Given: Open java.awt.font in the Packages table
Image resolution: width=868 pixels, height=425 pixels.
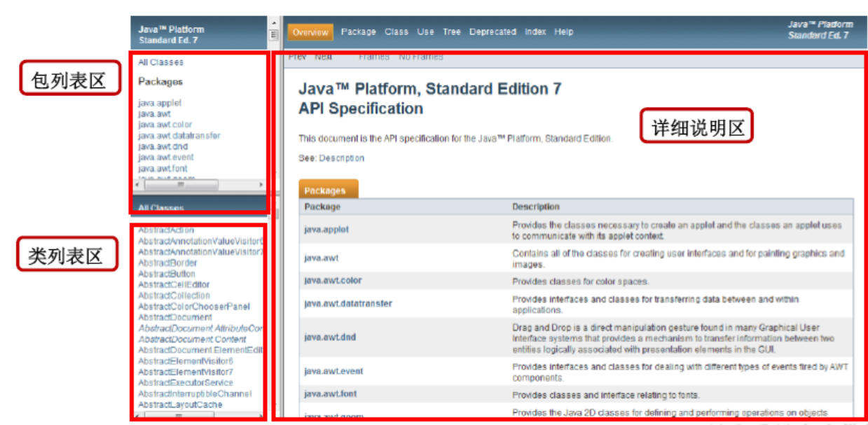Looking at the screenshot, I should point(331,394).
